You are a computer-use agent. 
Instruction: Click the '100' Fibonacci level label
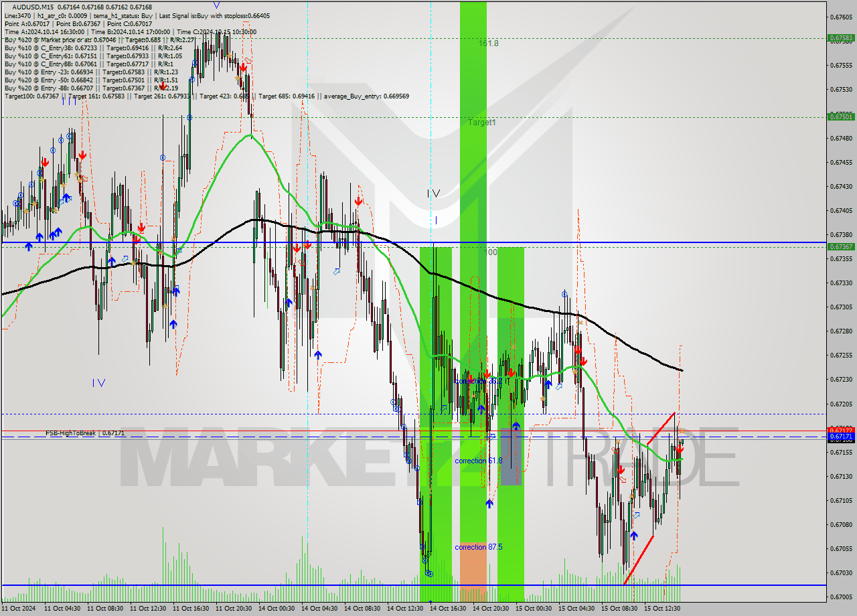pyautogui.click(x=491, y=252)
